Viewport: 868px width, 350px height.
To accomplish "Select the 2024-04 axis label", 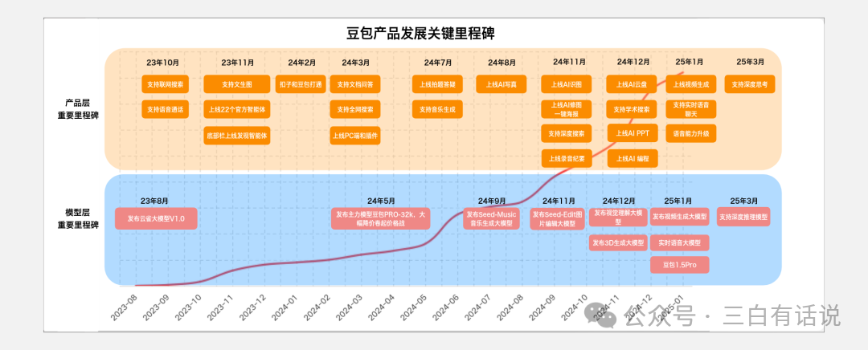I will click(382, 307).
